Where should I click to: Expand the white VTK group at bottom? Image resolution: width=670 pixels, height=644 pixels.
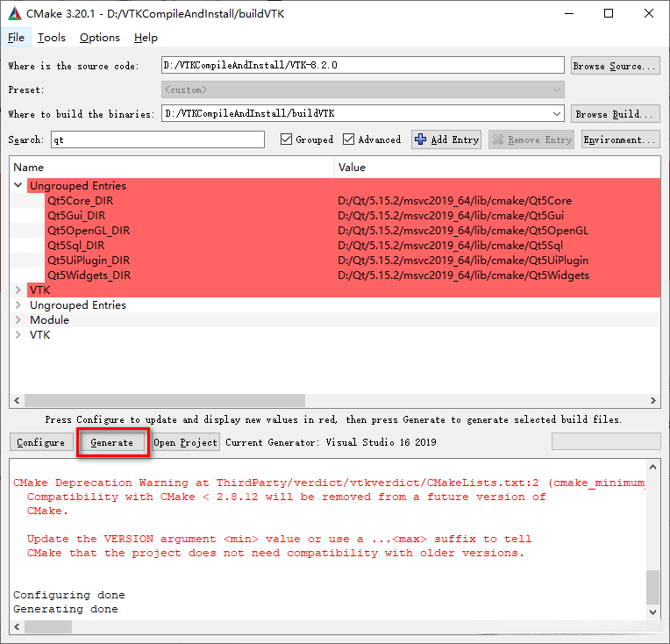[x=18, y=335]
